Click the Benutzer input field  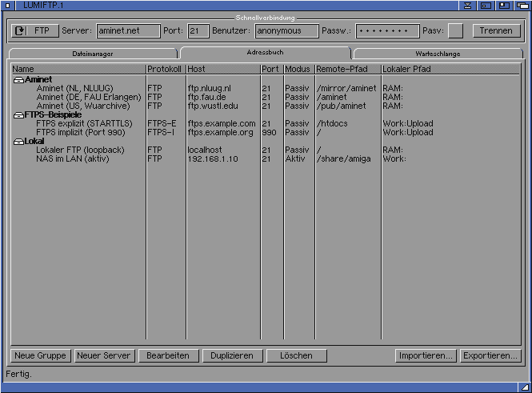click(286, 31)
